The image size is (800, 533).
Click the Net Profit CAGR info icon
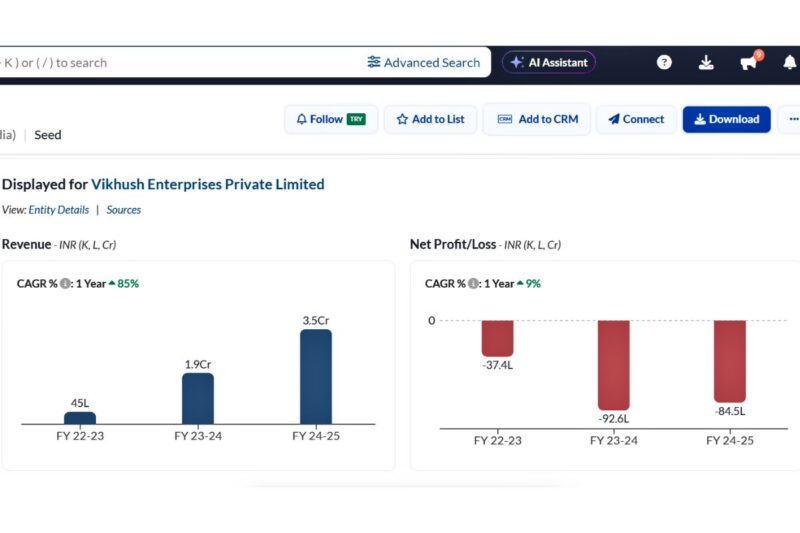pos(473,284)
